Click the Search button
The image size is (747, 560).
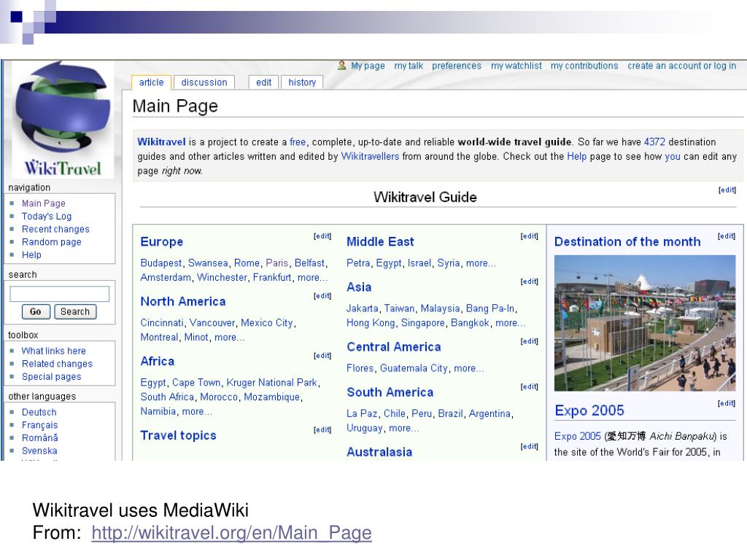pos(75,311)
